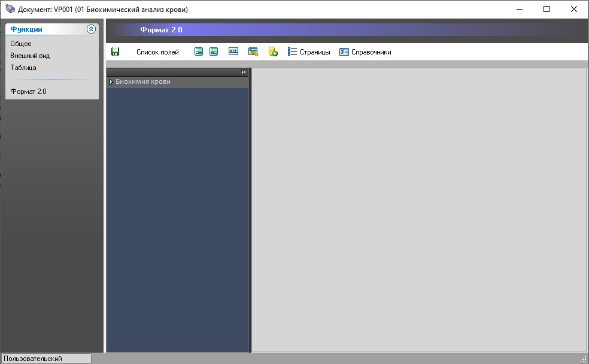Screen dimensions: 589x364
Task: Click the horizontal field strip toolbar icon
Action: (x=233, y=52)
